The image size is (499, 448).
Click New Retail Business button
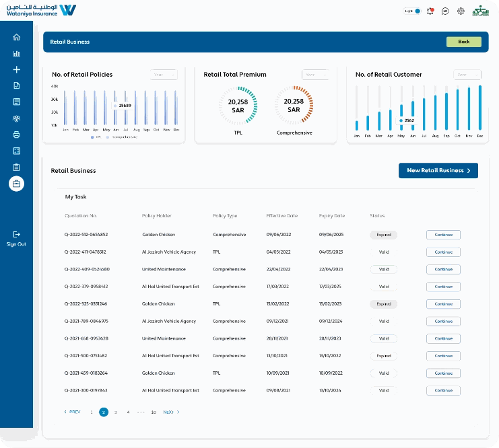438,171
